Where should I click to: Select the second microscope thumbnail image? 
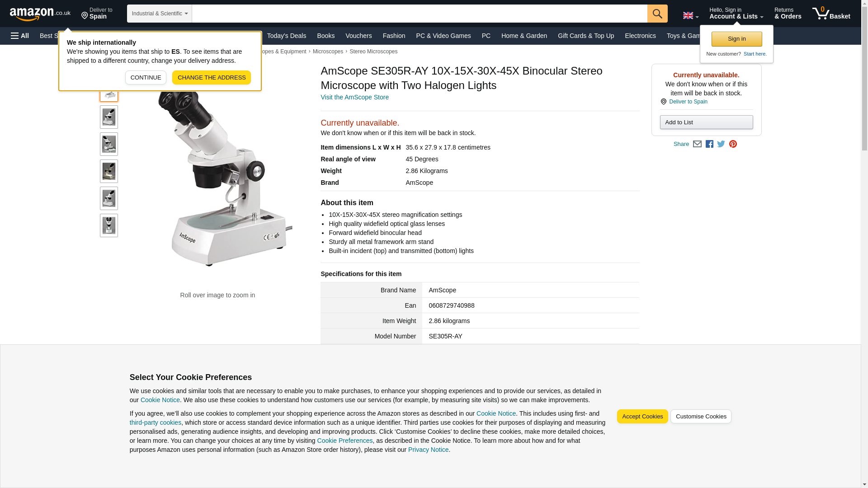tap(109, 117)
